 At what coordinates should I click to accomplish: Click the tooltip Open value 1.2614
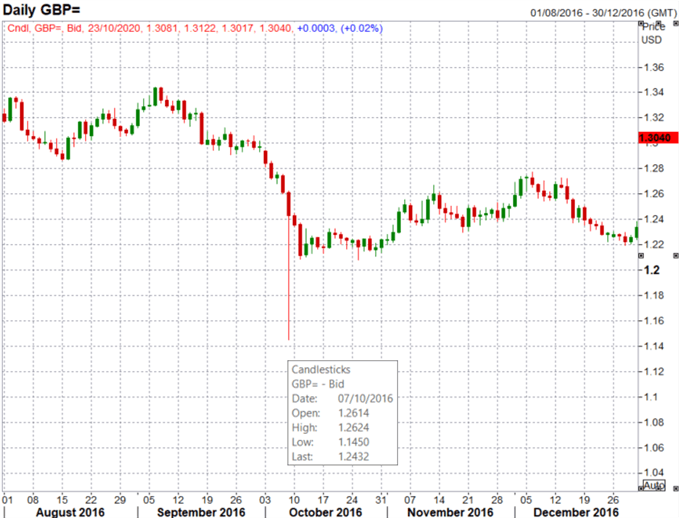click(353, 413)
